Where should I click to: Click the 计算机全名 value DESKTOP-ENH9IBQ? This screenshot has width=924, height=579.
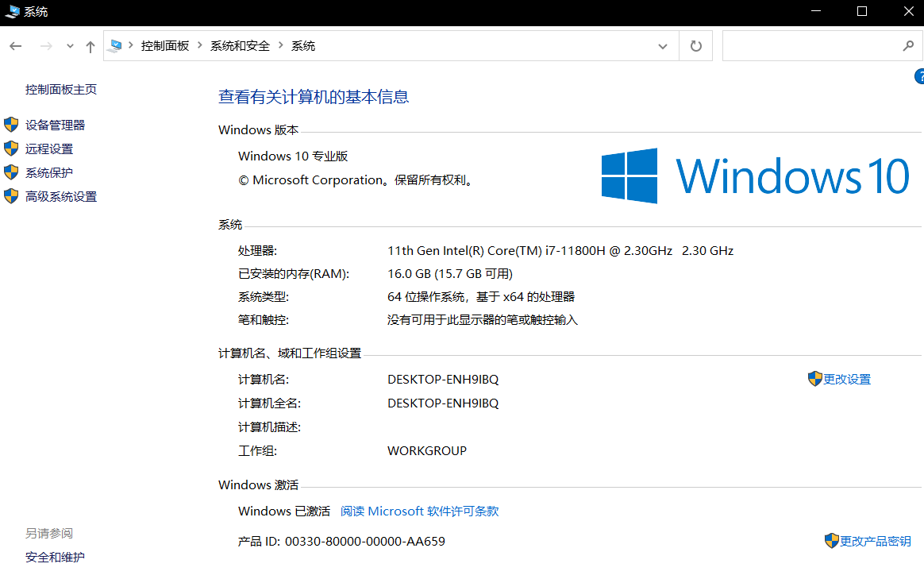tap(443, 403)
